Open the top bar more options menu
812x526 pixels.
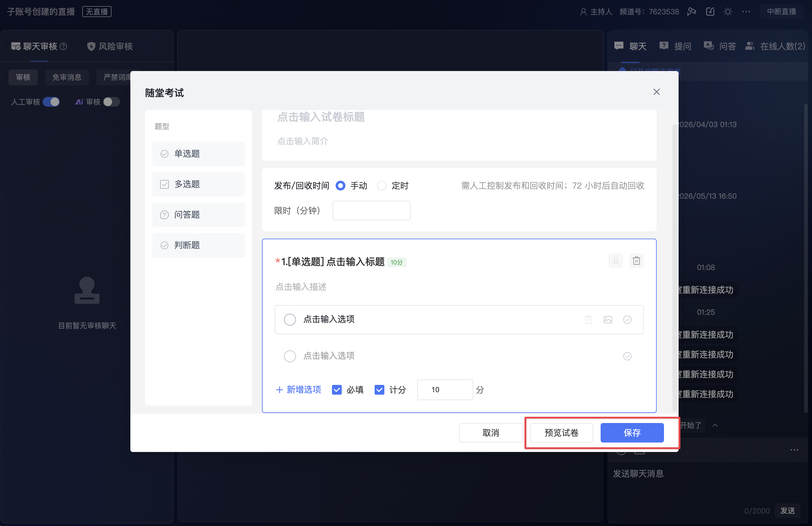click(x=746, y=12)
